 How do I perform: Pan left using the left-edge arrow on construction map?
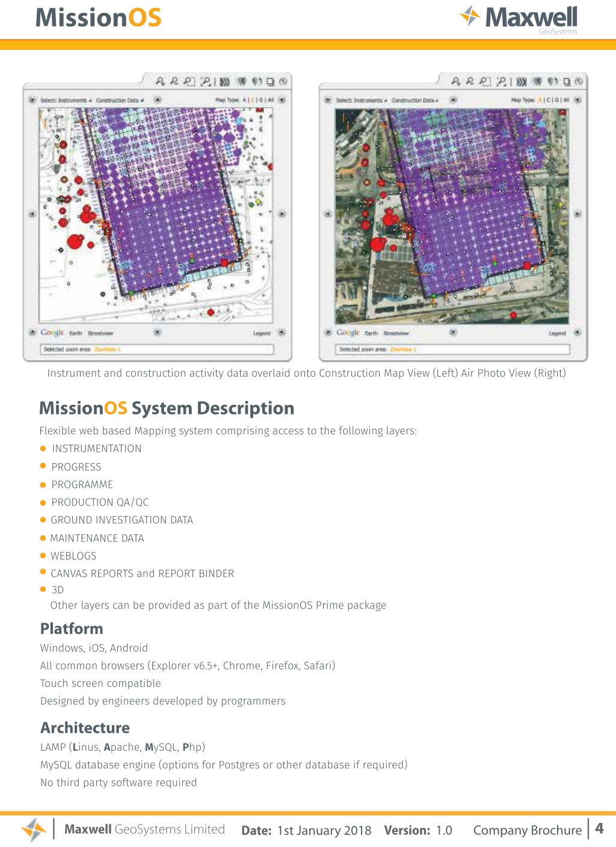pyautogui.click(x=32, y=214)
